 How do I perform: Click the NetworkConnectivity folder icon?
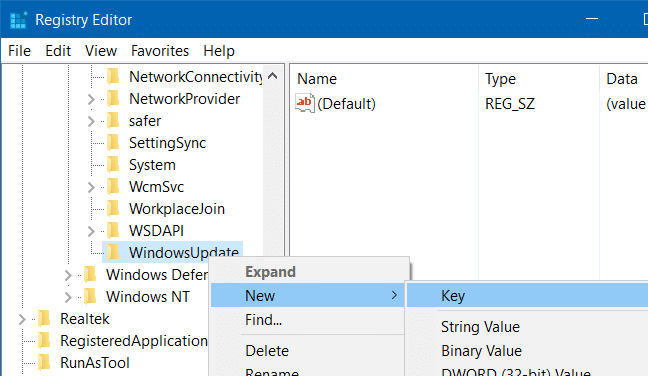pos(113,76)
